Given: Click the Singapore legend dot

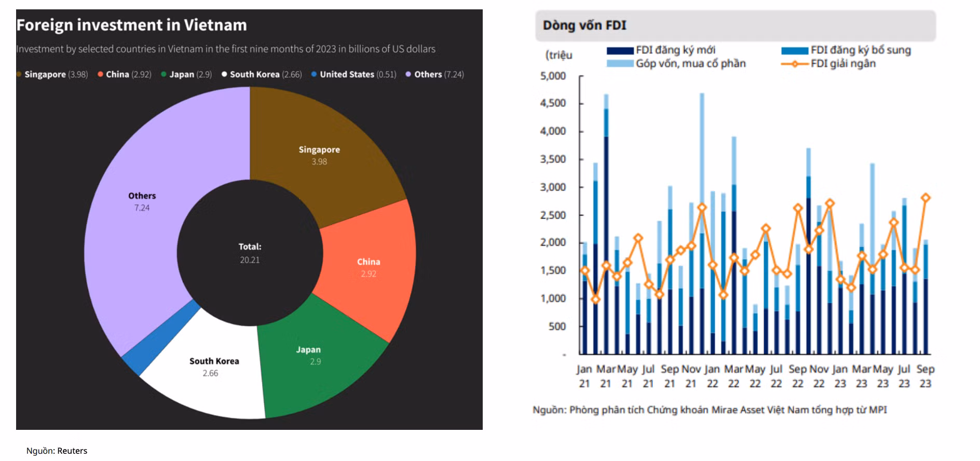Looking at the screenshot, I should pos(19,74).
